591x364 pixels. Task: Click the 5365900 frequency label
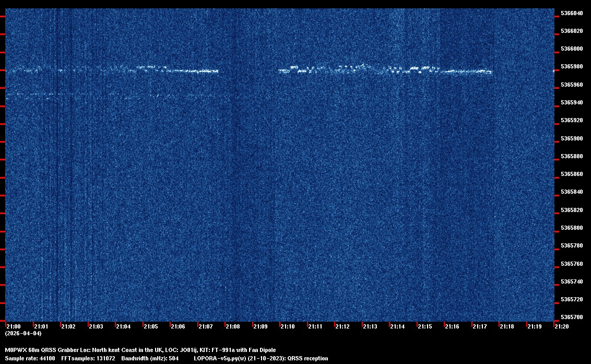[571, 138]
